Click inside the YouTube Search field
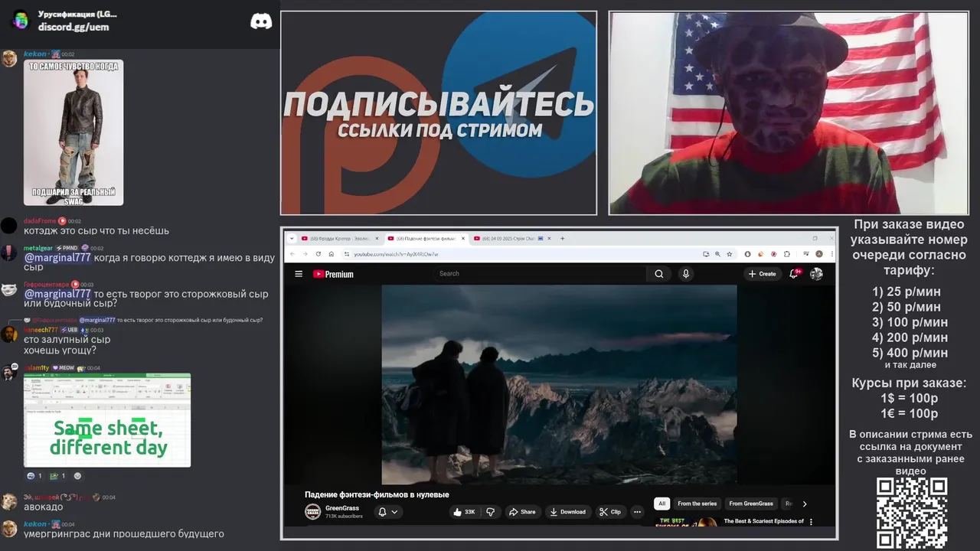980x551 pixels. coord(540,273)
